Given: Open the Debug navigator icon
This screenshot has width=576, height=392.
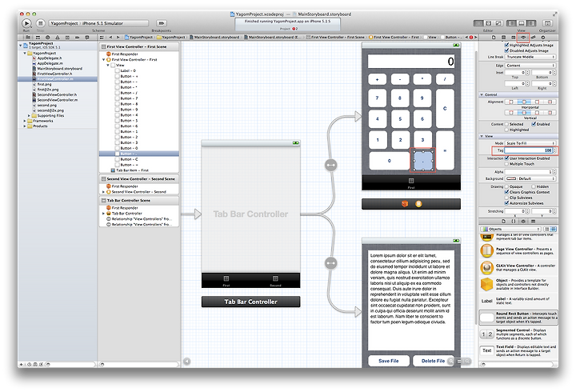Looking at the screenshot, I should tap(67, 37).
